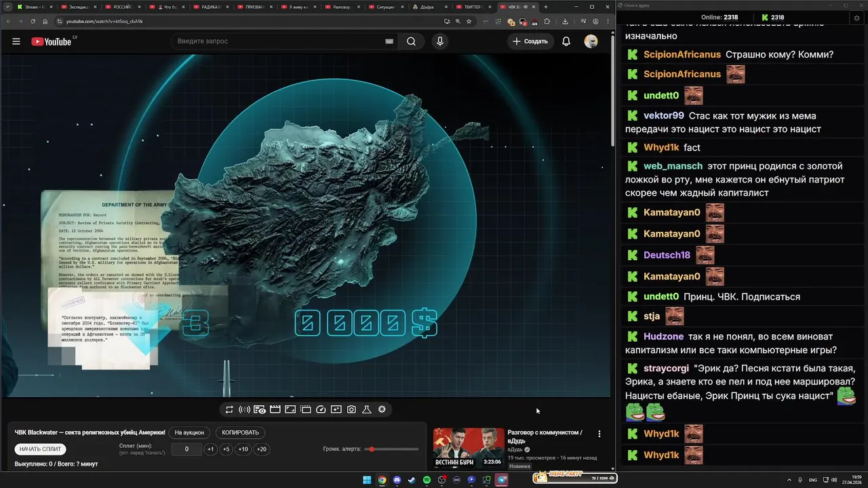Open the playback speed gauge icon
This screenshot has width=868, height=488.
coord(321,409)
